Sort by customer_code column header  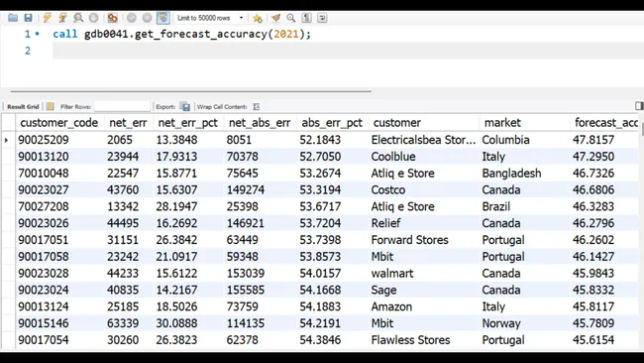(58, 123)
